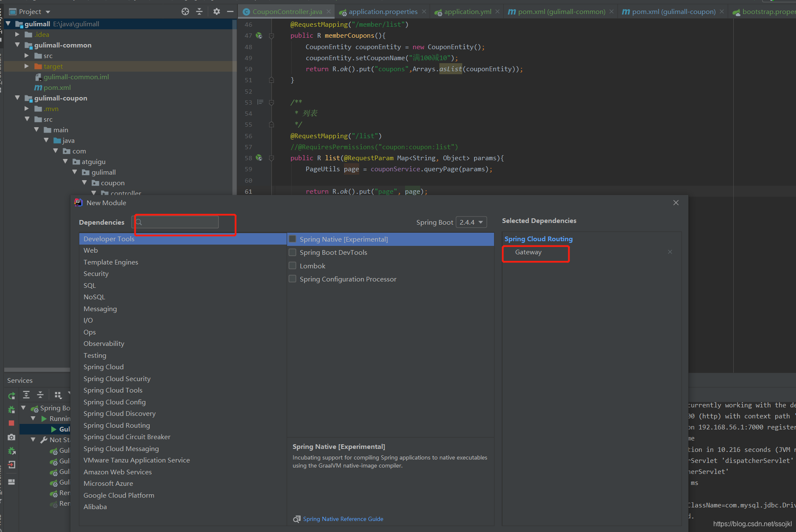The width and height of the screenshot is (796, 532).
Task: Open Group By icon in Services toolbar
Action: (x=58, y=395)
